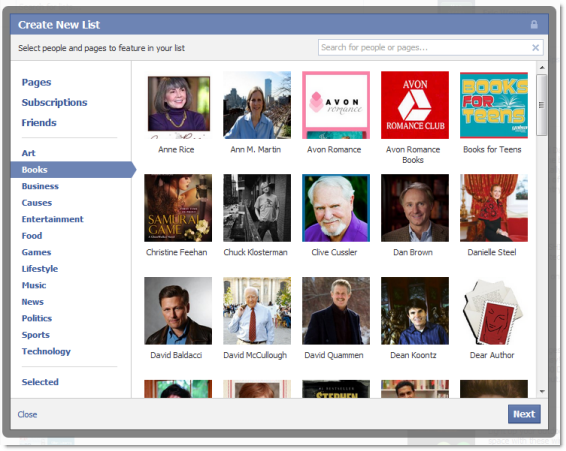
Task: Select the David Baldacci photo
Action: click(178, 311)
